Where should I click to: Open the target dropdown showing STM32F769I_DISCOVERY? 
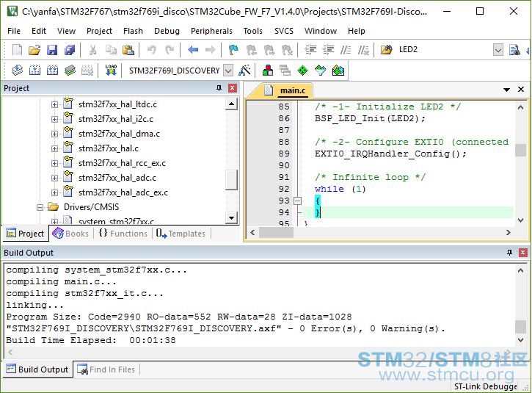coord(228,71)
